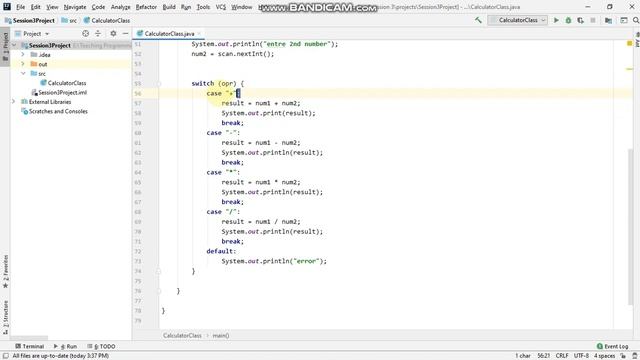Select Session3Project.iml in project tree
This screenshot has height=360, width=640.
(x=59, y=92)
